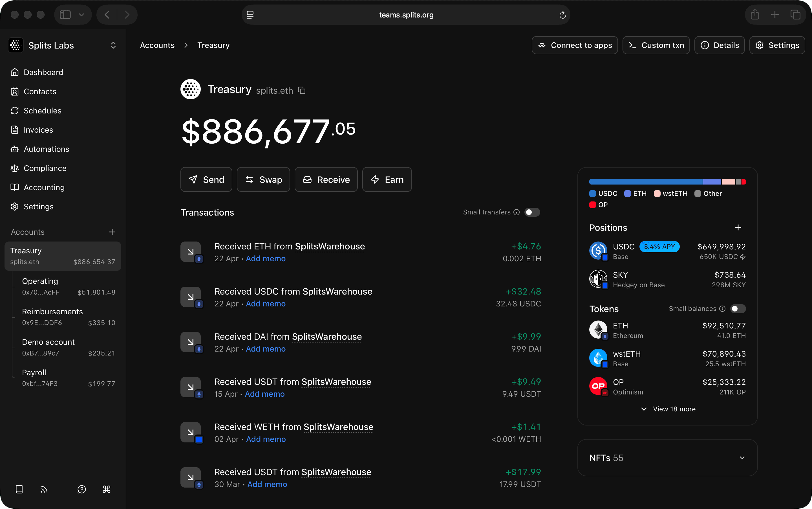Viewport: 812px width, 509px height.
Task: Reload page with browser refresh icon
Action: (x=562, y=15)
